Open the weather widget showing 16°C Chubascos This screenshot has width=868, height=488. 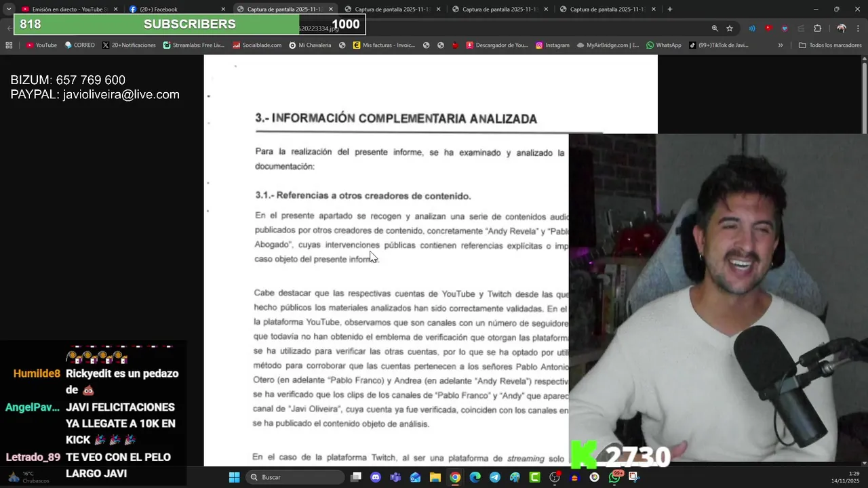(28, 477)
